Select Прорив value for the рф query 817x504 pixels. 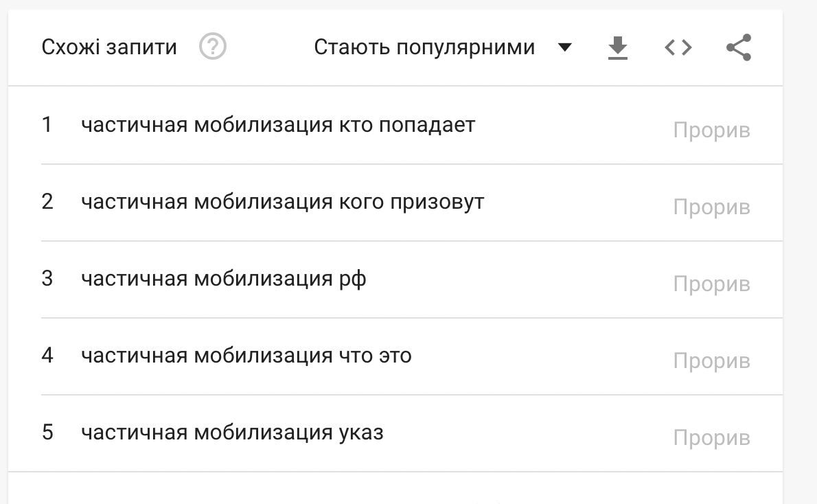(x=711, y=284)
